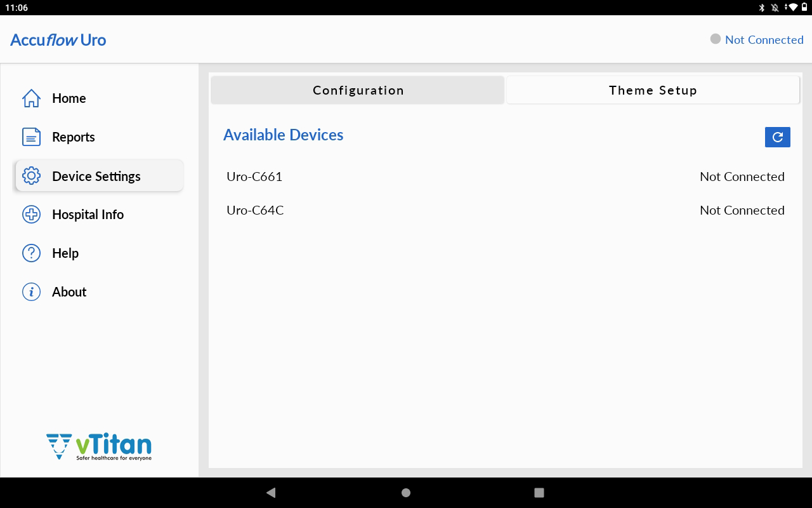Click the Device Settings gear icon
The width and height of the screenshot is (812, 508).
(x=31, y=176)
